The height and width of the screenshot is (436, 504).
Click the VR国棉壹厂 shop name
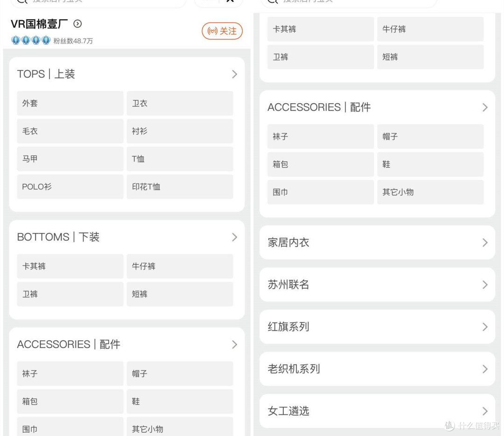click(x=40, y=24)
